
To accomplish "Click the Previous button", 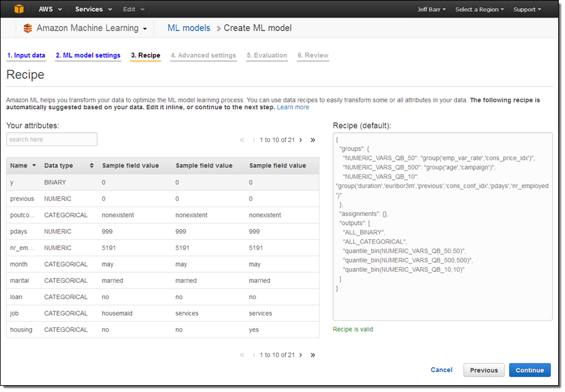I will pyautogui.click(x=484, y=370).
